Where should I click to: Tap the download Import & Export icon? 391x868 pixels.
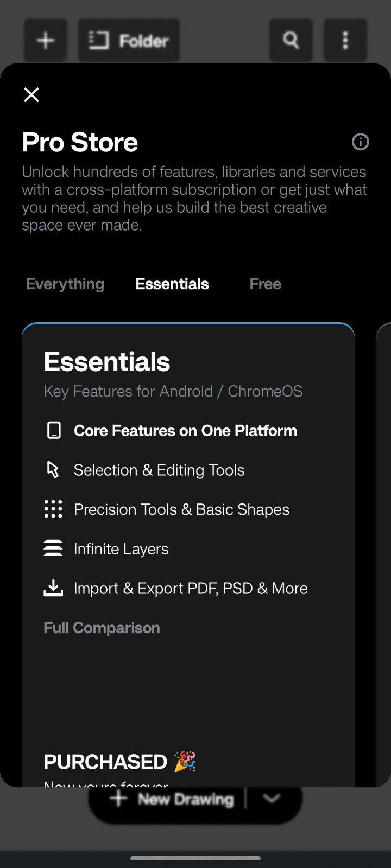(x=53, y=588)
